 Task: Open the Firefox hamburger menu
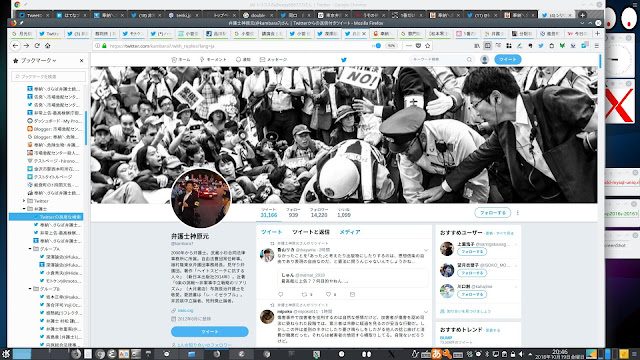pos(596,46)
